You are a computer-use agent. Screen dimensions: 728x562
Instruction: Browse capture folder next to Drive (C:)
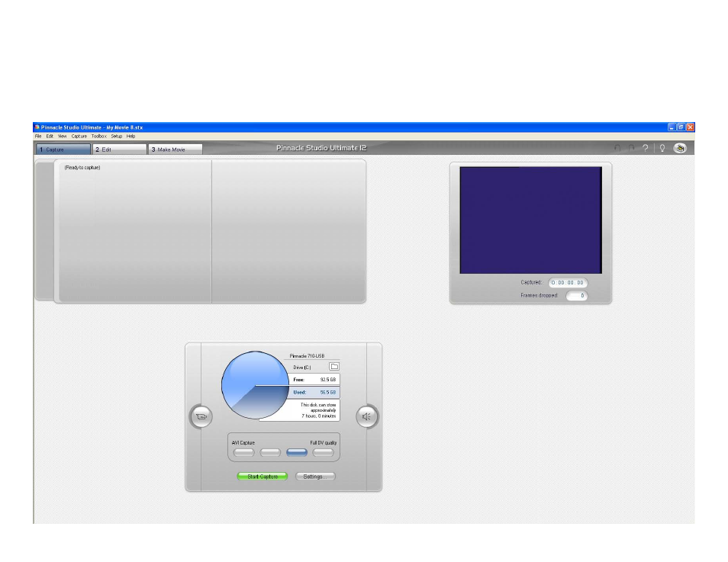(333, 367)
